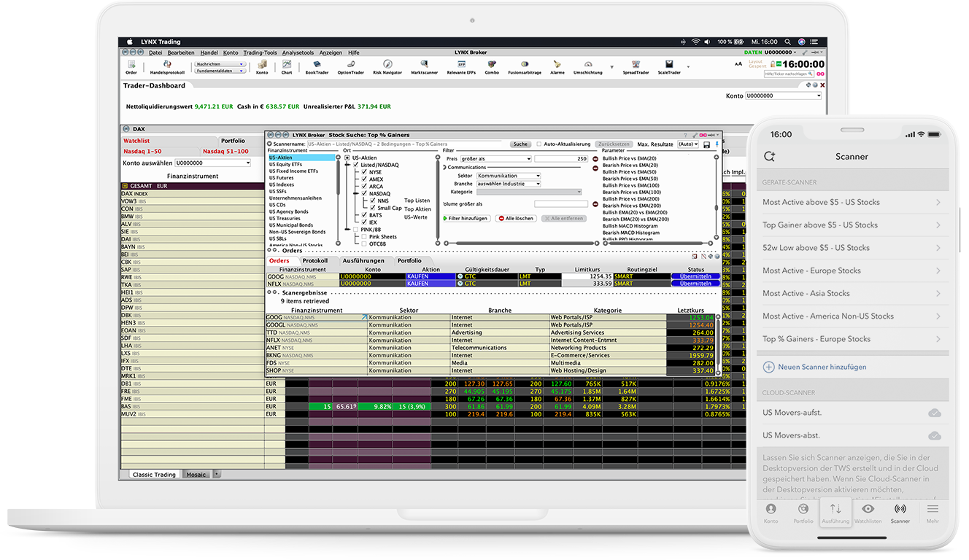The height and width of the screenshot is (560, 969).
Task: Remove the Volume filter red minus icon
Action: point(595,204)
